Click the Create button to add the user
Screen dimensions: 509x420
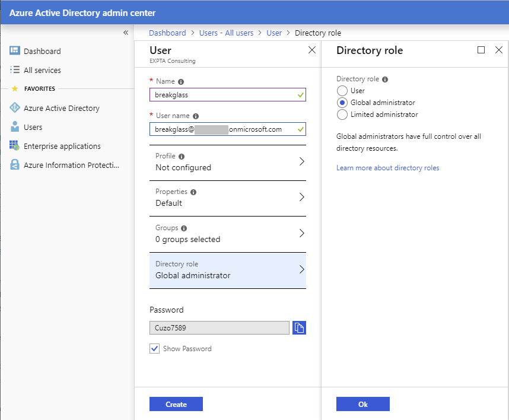click(176, 403)
